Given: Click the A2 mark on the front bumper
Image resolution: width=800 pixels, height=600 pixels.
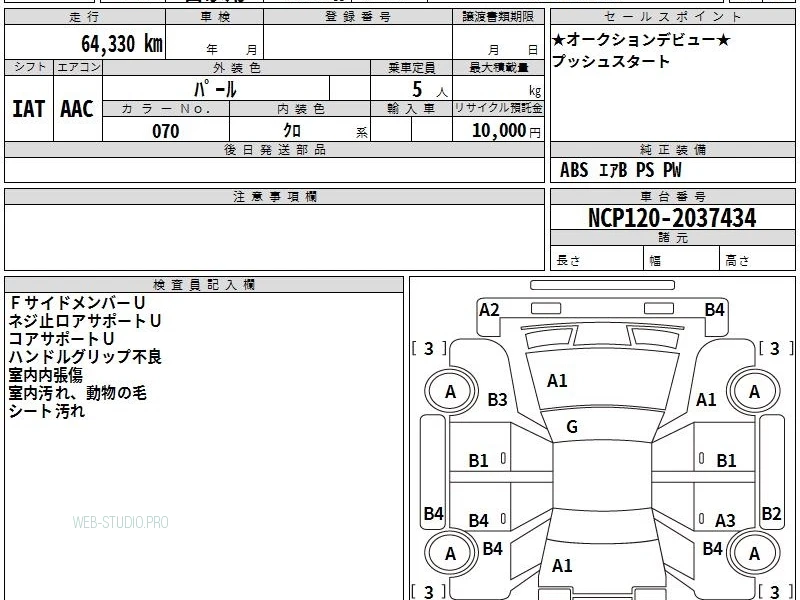Looking at the screenshot, I should tap(489, 310).
